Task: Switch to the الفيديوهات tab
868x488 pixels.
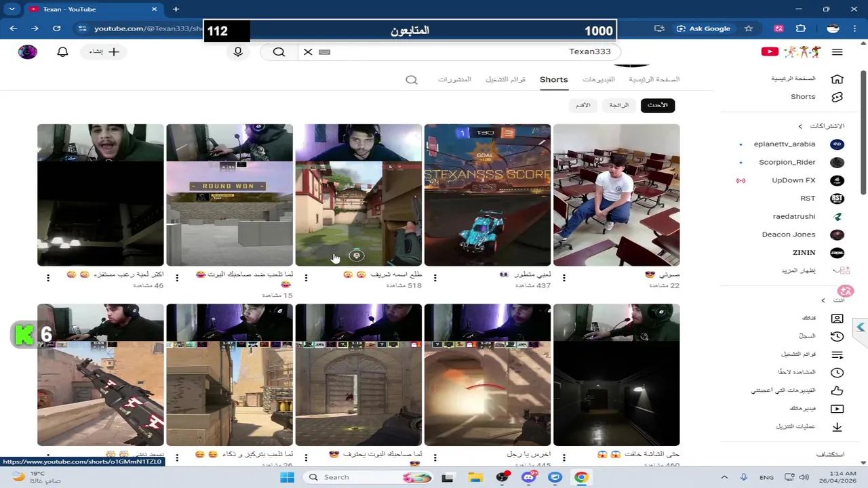Action: pyautogui.click(x=599, y=79)
